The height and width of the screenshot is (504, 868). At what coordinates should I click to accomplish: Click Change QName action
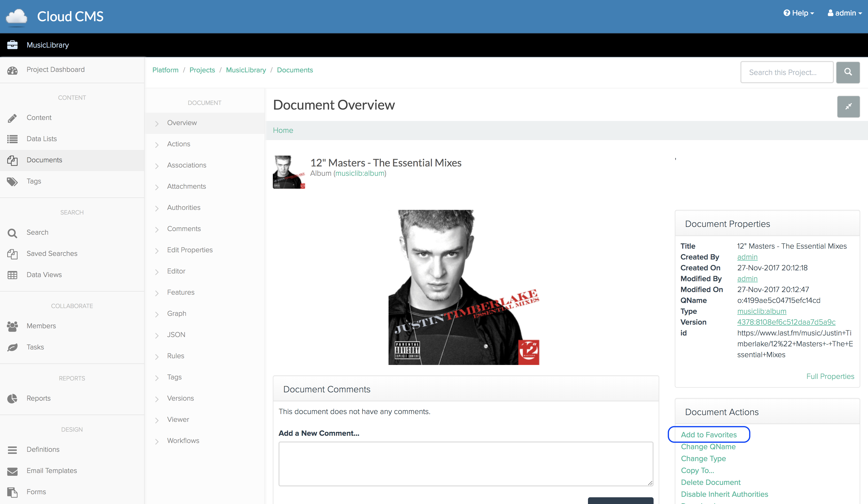708,446
